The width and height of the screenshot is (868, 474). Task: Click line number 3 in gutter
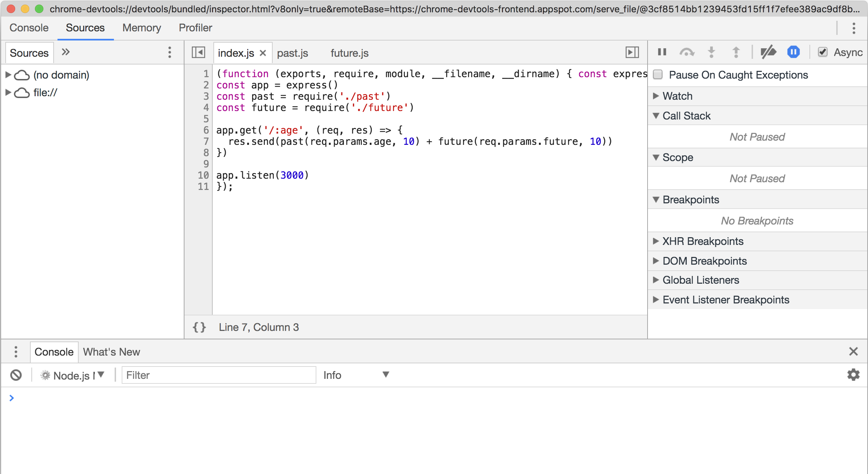coord(206,96)
